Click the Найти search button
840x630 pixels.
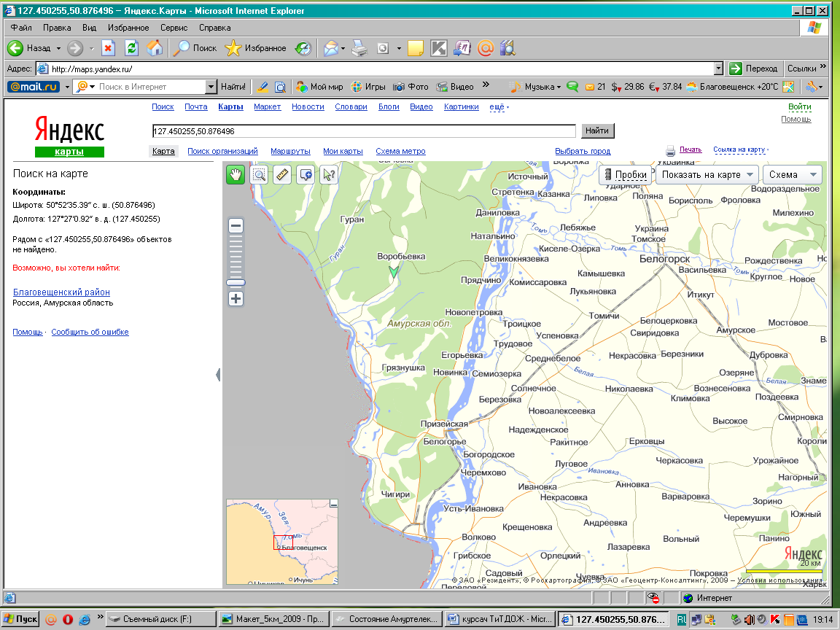click(596, 131)
